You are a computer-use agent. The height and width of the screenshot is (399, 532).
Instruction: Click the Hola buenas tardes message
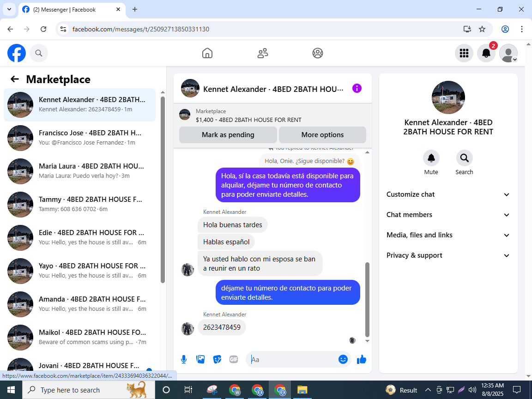point(233,225)
